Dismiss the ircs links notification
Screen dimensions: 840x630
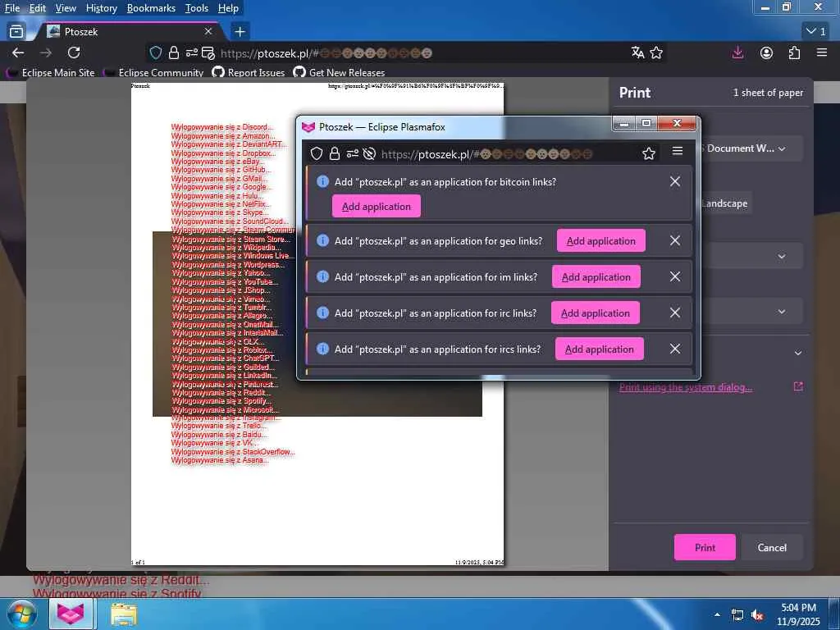click(675, 349)
